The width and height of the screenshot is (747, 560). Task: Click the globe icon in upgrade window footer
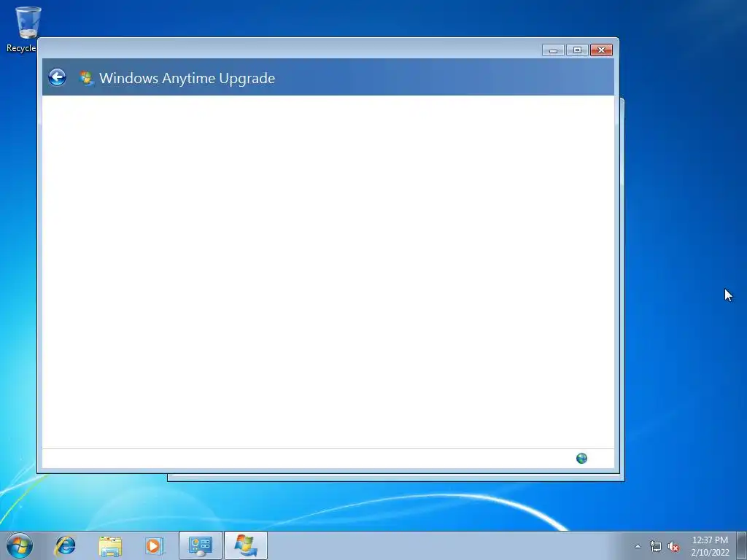[x=581, y=458]
